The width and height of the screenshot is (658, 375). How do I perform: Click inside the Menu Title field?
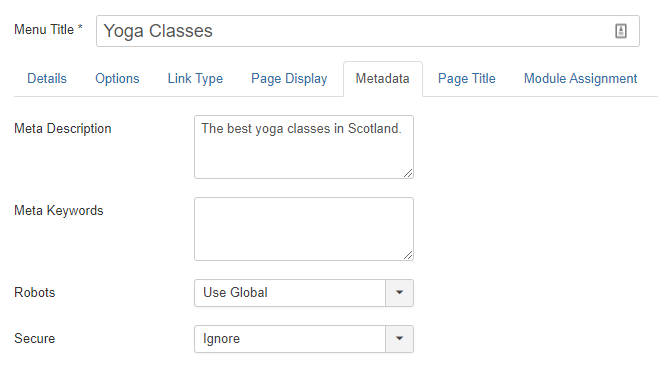tap(368, 31)
